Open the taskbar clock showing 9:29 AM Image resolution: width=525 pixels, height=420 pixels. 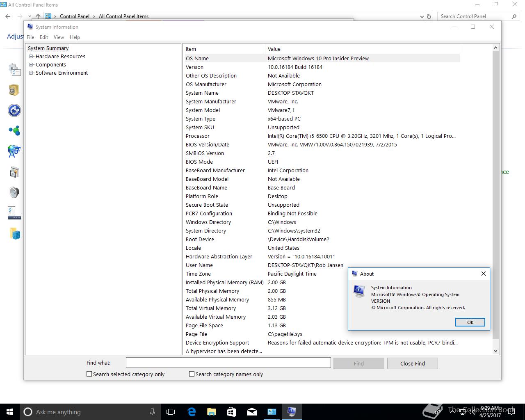(490, 412)
